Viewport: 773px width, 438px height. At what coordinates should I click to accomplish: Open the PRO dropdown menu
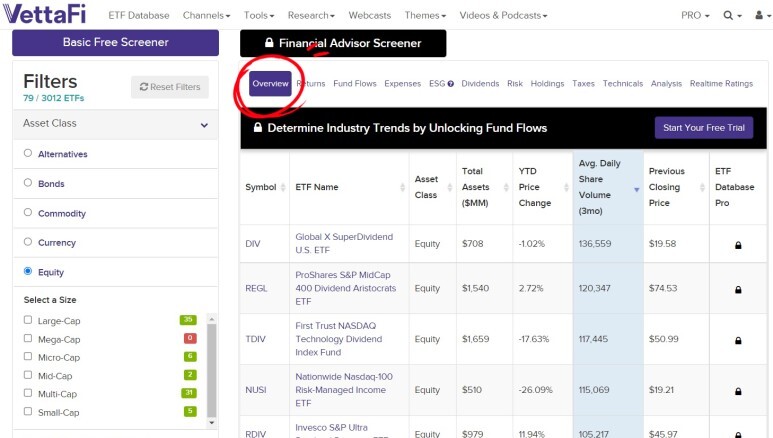[695, 15]
